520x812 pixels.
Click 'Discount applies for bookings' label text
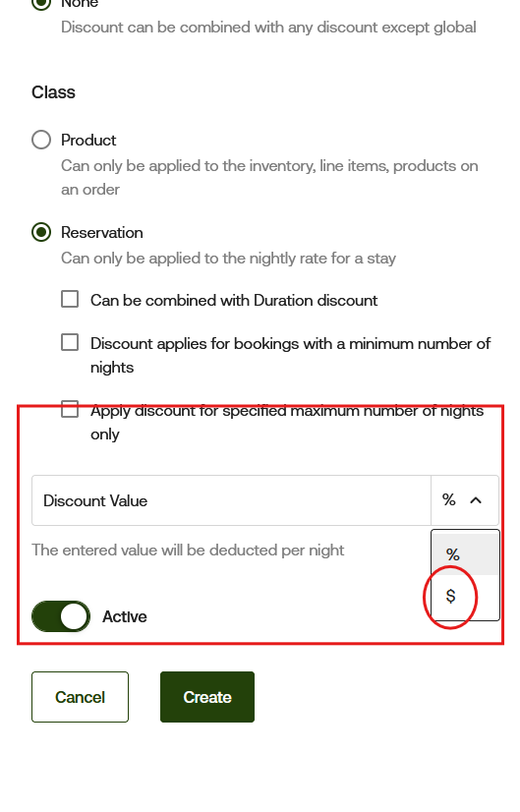(x=290, y=355)
